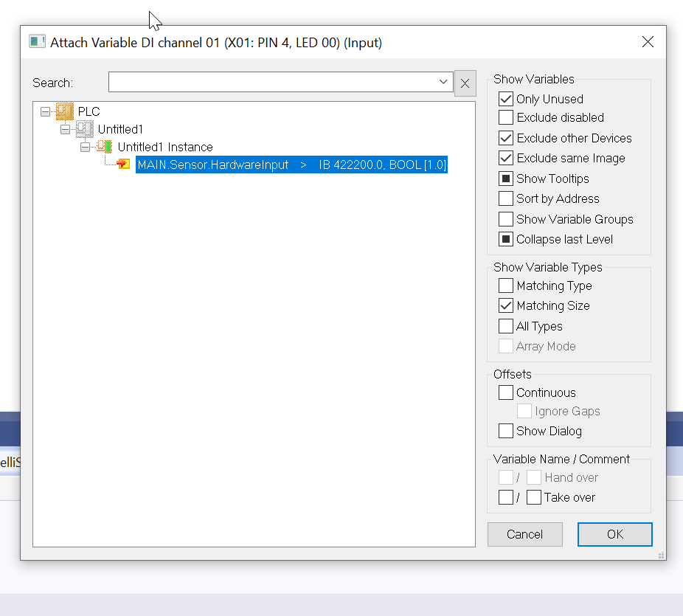The height and width of the screenshot is (616, 683).
Task: Click the Untitled1 Instance icon
Action: tap(105, 147)
